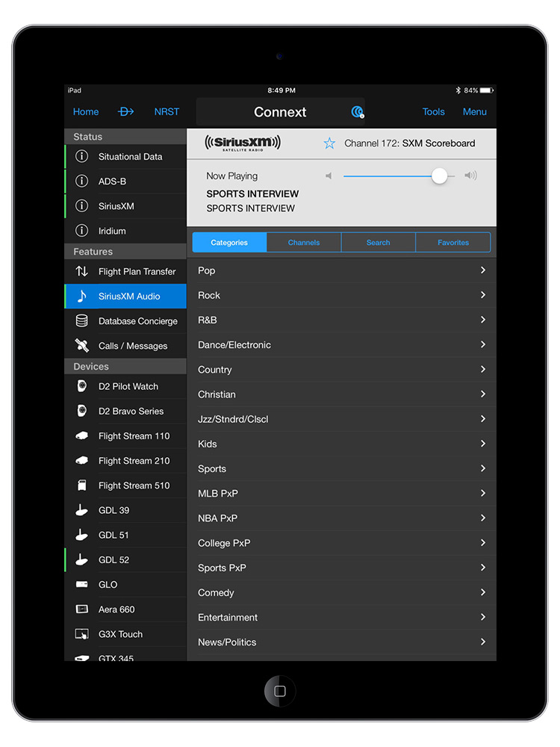The width and height of the screenshot is (560, 747).
Task: Expand the Christian category chevron
Action: tap(483, 394)
